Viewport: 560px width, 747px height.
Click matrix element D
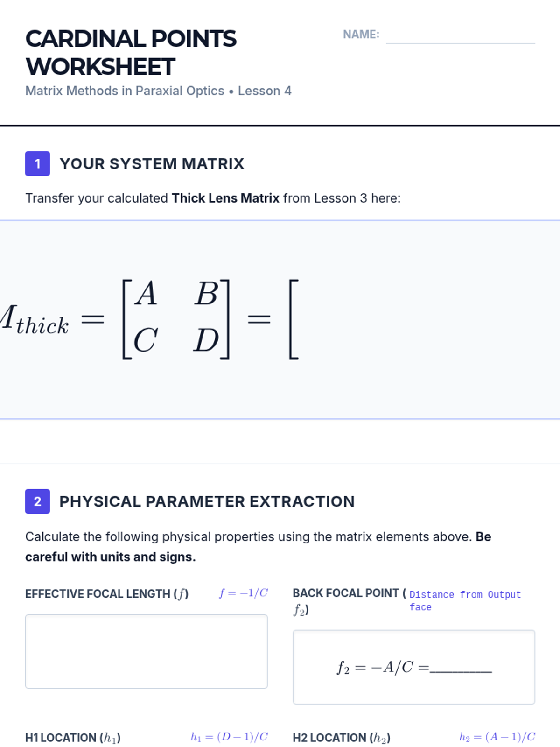pos(206,340)
